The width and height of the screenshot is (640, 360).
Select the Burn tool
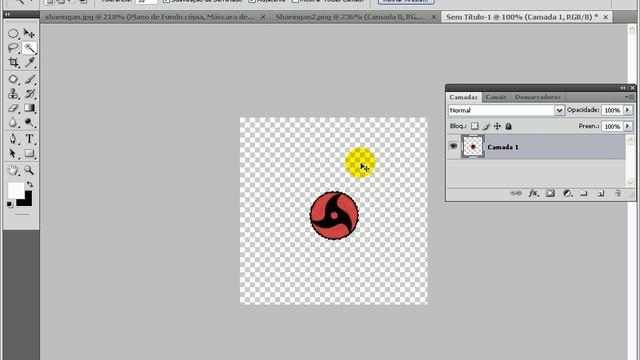click(x=29, y=122)
